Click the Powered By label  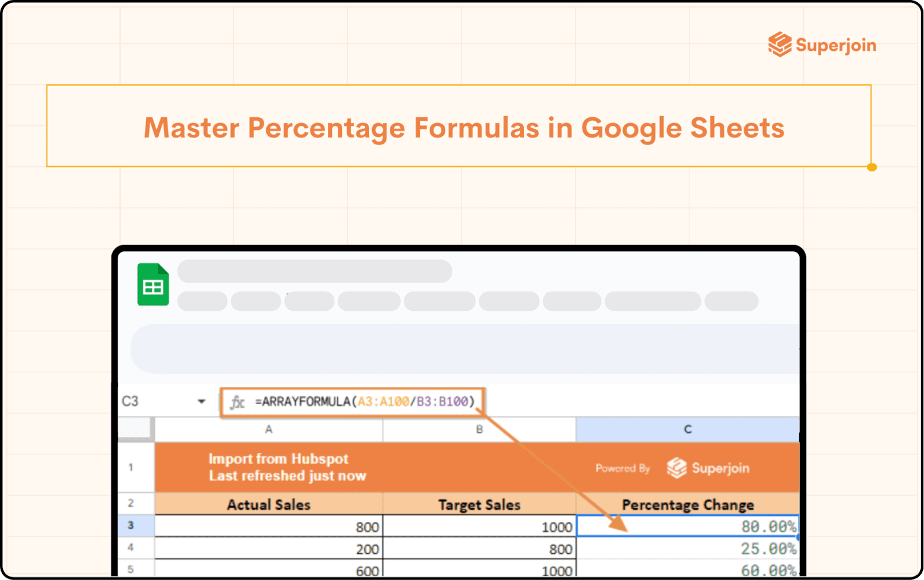(623, 469)
